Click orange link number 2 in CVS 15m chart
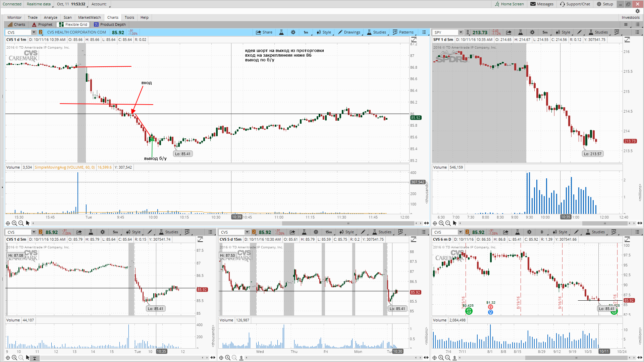The height and width of the screenshot is (362, 644). pos(254,232)
